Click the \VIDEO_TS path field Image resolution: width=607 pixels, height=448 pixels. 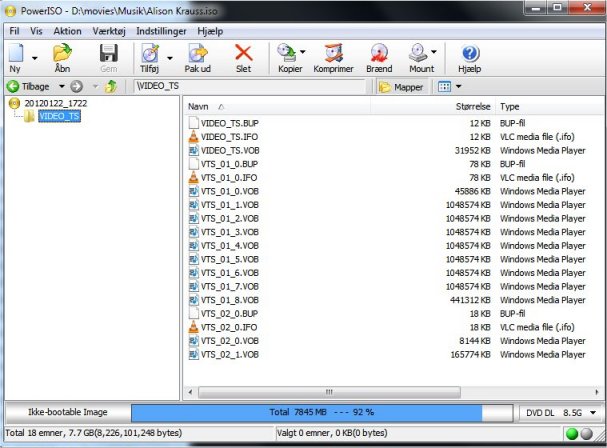(249, 86)
